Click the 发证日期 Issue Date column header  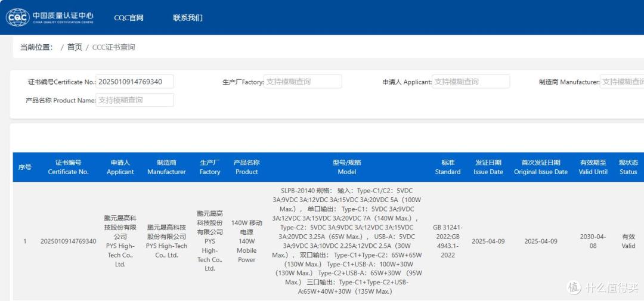pos(488,167)
